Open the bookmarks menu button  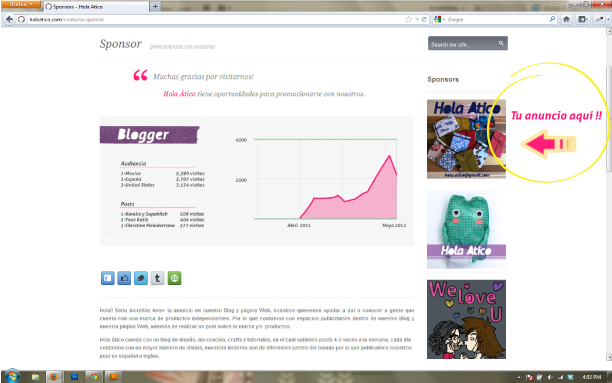click(583, 19)
